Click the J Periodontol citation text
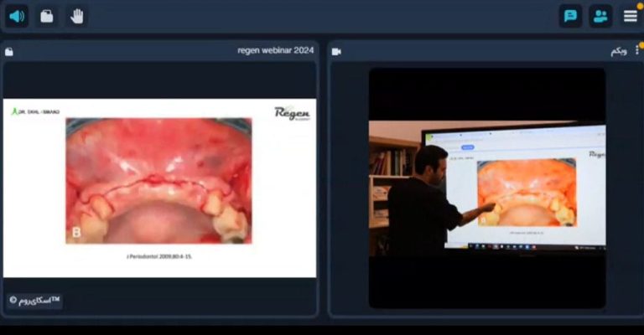Screen dimensions: 644x335 [158, 256]
